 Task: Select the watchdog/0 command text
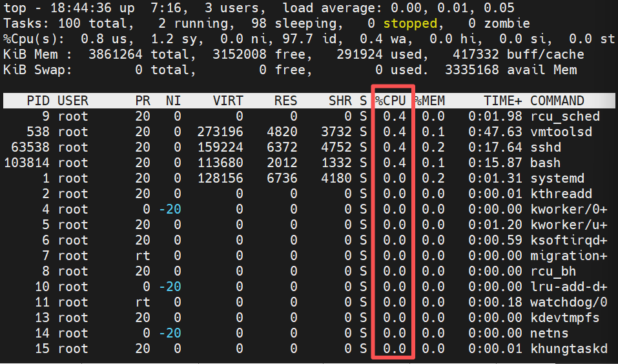pos(569,302)
